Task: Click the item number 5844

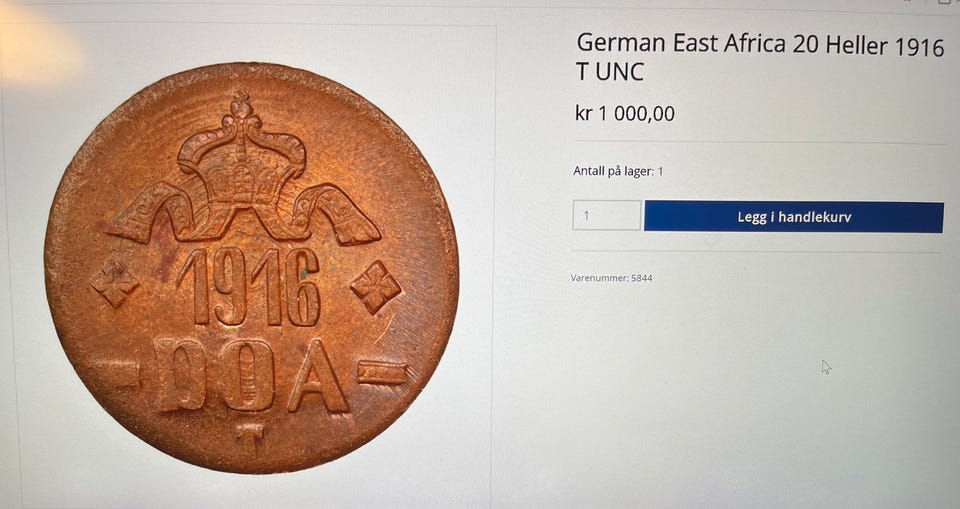Action: [x=641, y=277]
